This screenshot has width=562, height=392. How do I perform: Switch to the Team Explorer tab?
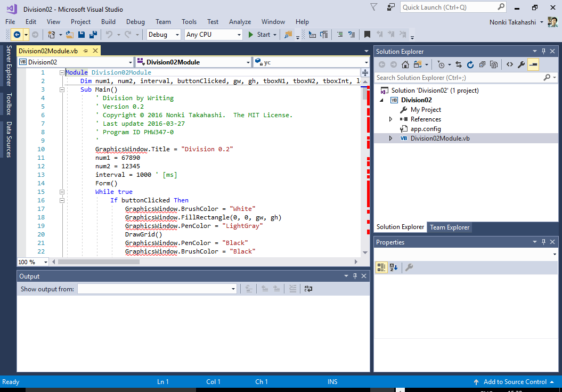450,227
